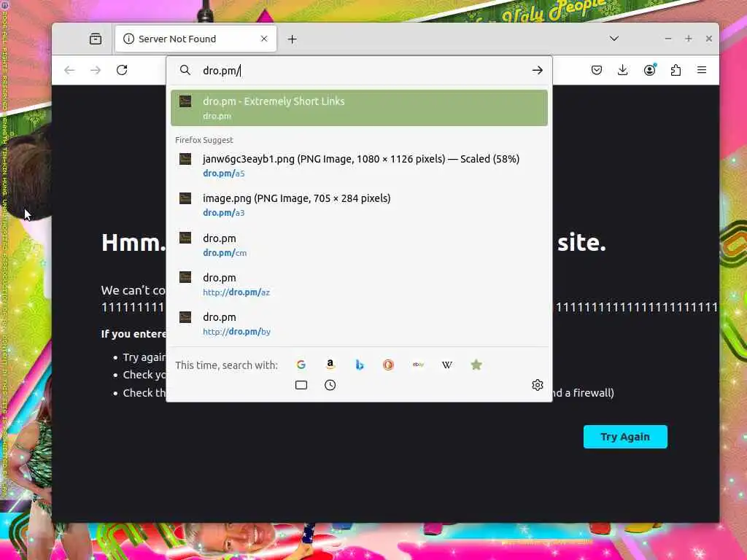Go forward one page

click(x=96, y=70)
